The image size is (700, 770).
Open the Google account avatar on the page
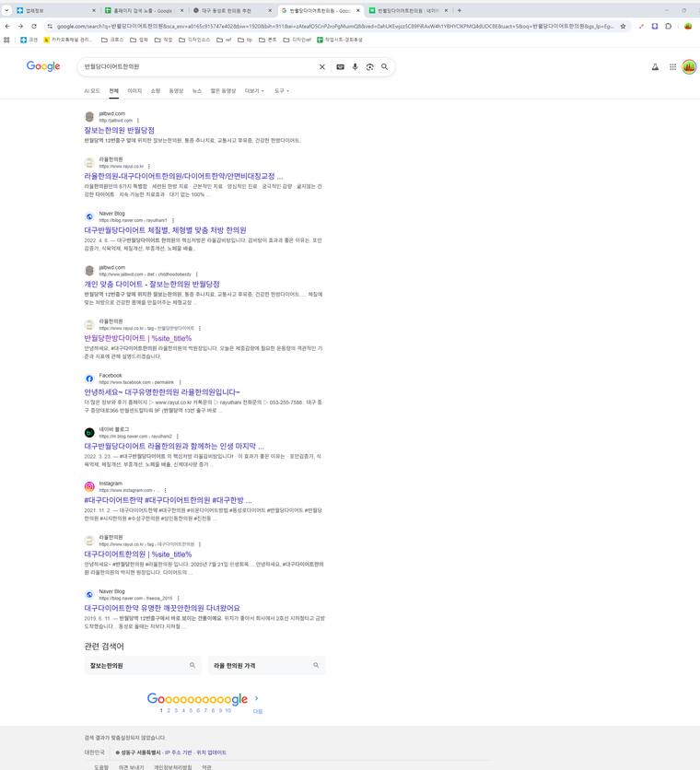689,67
